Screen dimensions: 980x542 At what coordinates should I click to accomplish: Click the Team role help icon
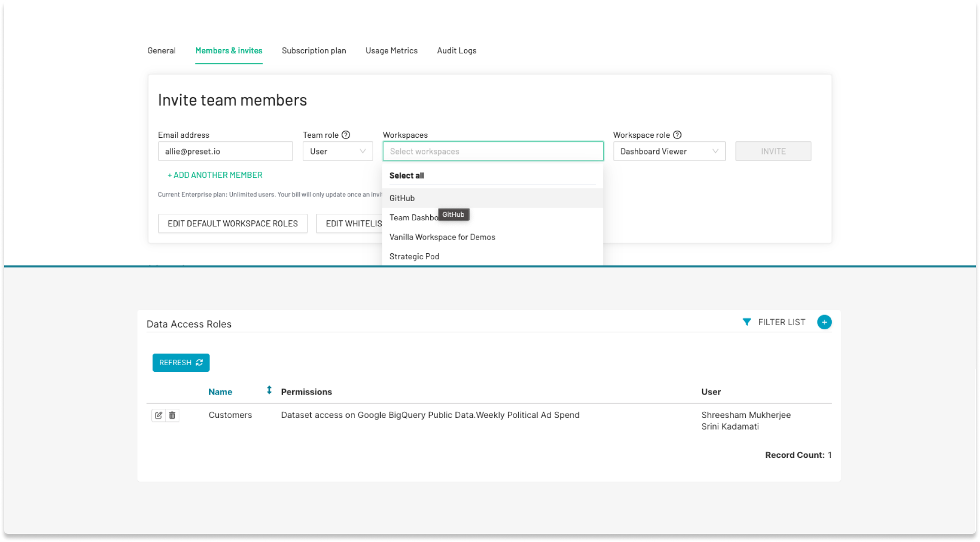[346, 135]
